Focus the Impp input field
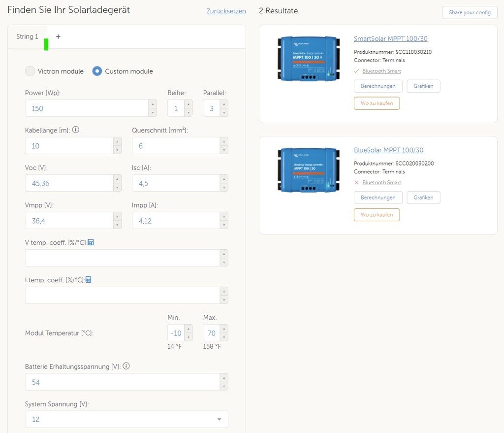This screenshot has height=433, width=504. point(176,220)
